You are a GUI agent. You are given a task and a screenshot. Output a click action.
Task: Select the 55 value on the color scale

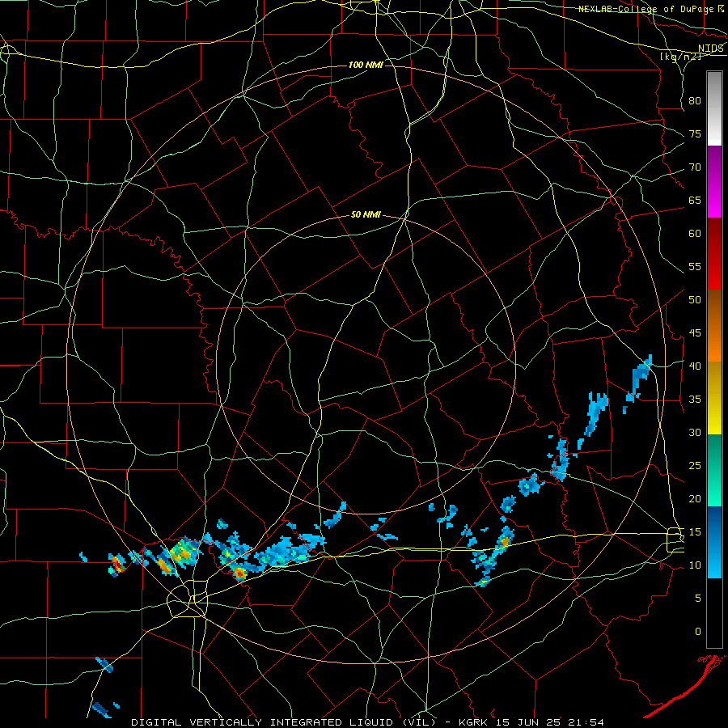click(695, 266)
